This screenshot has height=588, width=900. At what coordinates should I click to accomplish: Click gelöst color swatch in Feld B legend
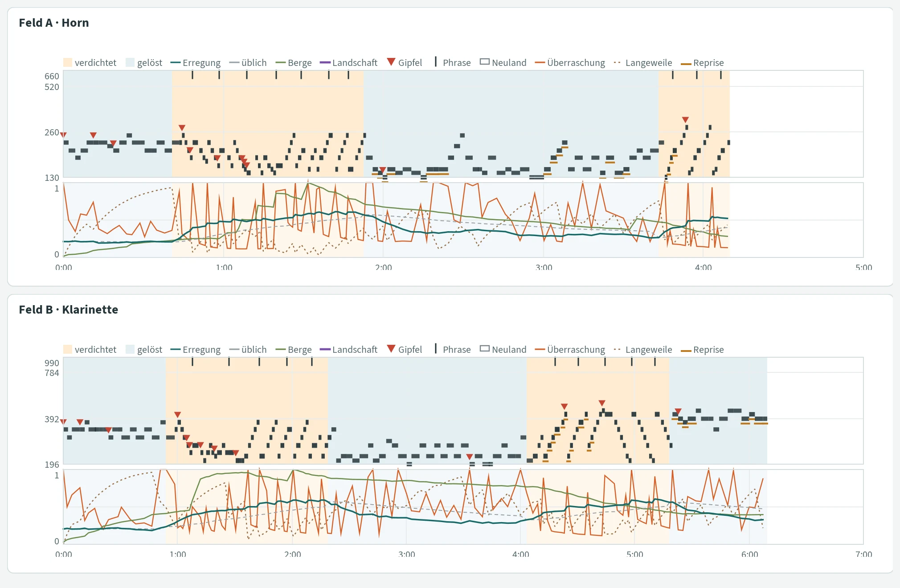pos(130,349)
